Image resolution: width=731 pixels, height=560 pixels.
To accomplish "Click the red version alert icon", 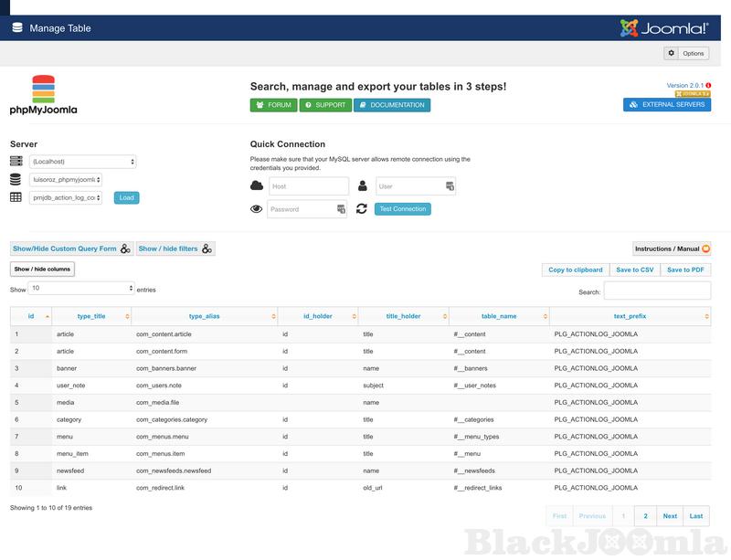I will tap(708, 85).
